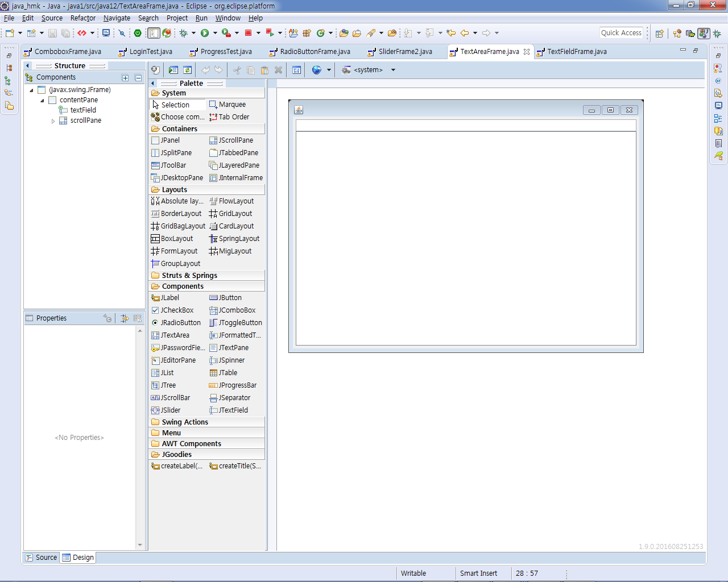This screenshot has height=582, width=728.
Task: Click the Properties panel scrollbar down arrow
Action: (x=140, y=545)
